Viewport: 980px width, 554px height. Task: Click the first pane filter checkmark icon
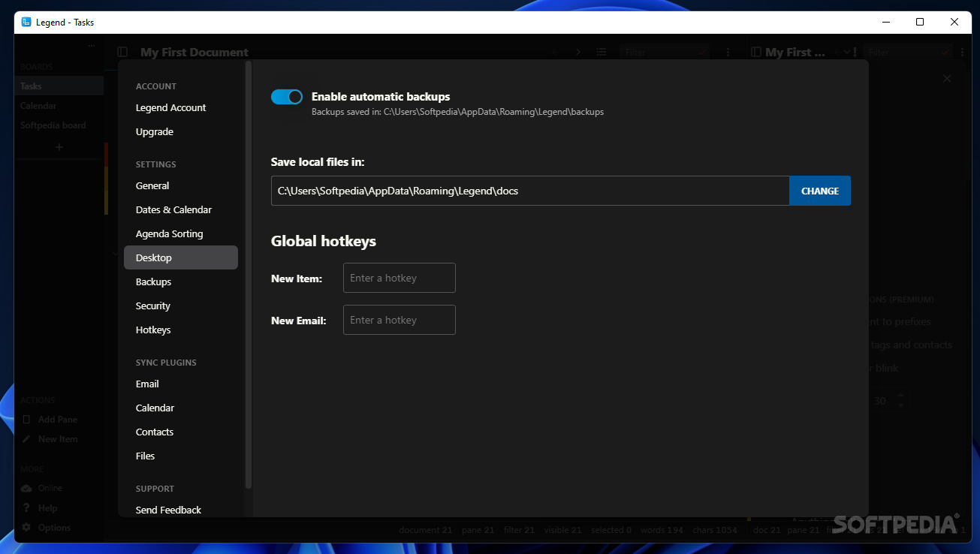click(x=704, y=52)
